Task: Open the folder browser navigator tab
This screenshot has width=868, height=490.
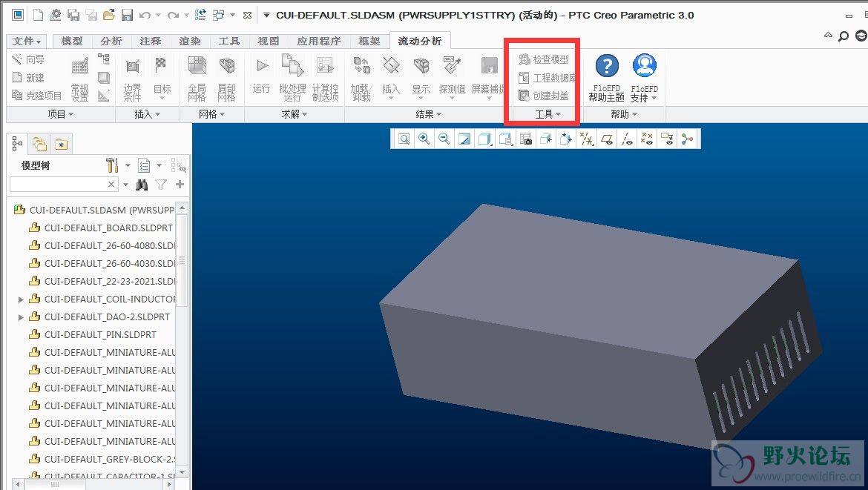Action: 39,145
